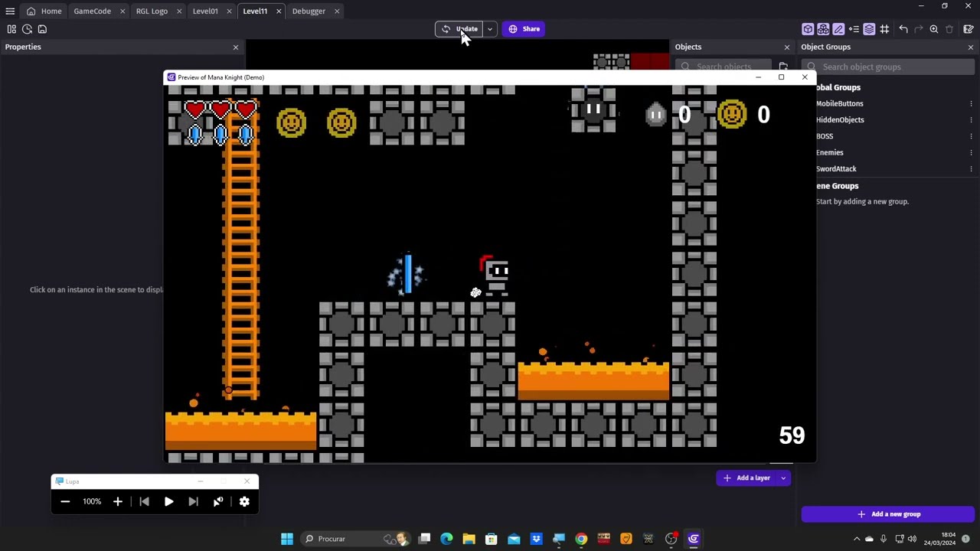
Task: Click the Lupa zoom-in plus button
Action: [118, 501]
